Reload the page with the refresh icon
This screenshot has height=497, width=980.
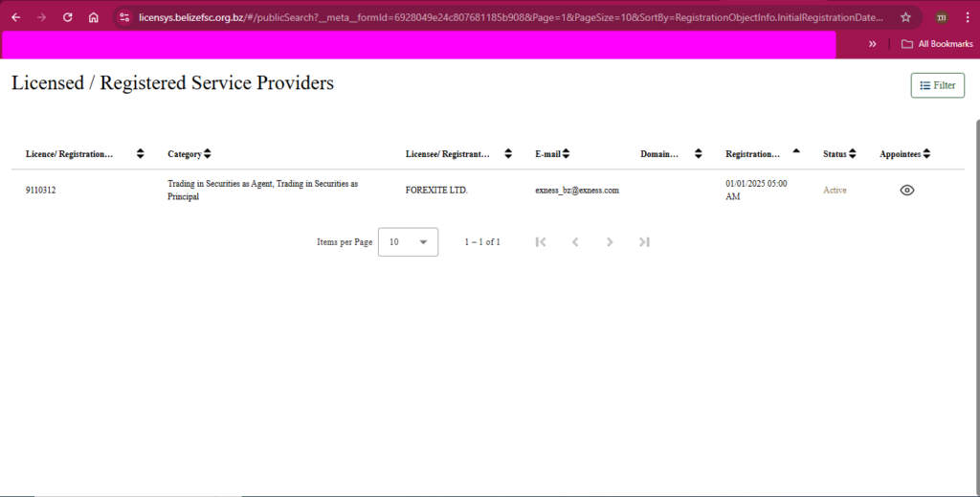[x=67, y=17]
